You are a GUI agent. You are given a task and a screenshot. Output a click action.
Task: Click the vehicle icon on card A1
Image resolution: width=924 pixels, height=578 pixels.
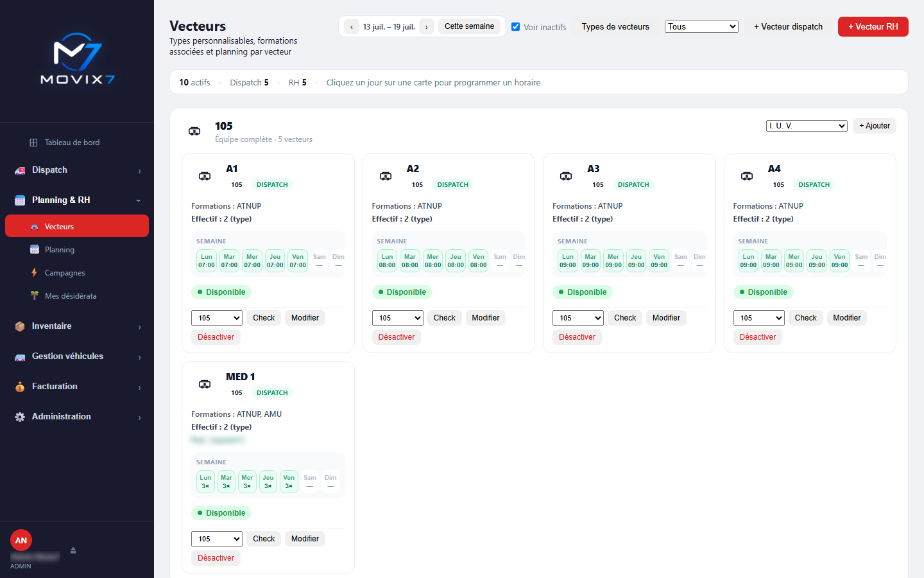205,176
